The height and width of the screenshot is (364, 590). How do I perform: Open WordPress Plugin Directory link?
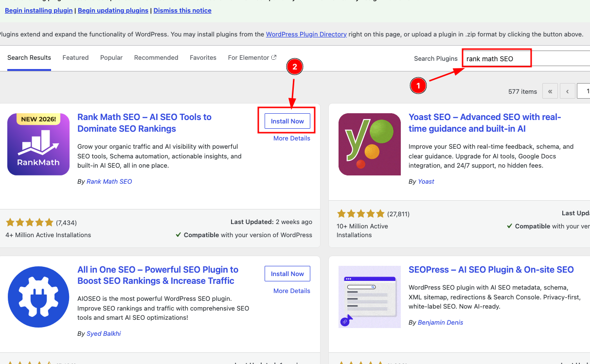tap(306, 34)
